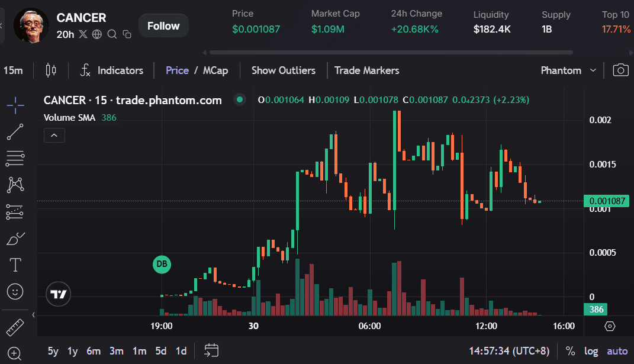The height and width of the screenshot is (364, 634).
Task: Open chart settings via the gear icon
Action: click(x=609, y=325)
